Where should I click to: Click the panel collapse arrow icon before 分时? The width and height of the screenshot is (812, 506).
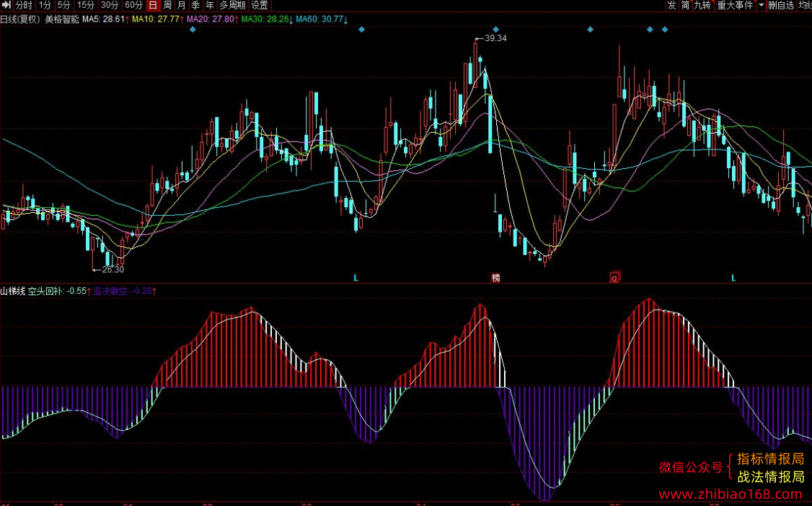point(6,5)
